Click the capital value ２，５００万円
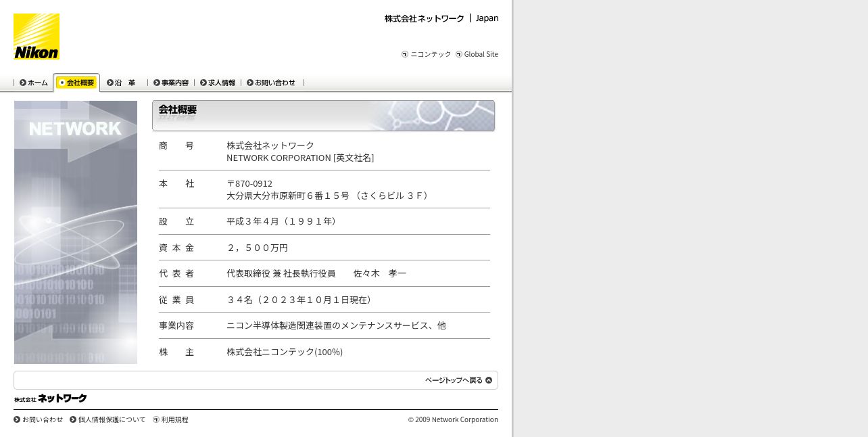 tap(258, 248)
